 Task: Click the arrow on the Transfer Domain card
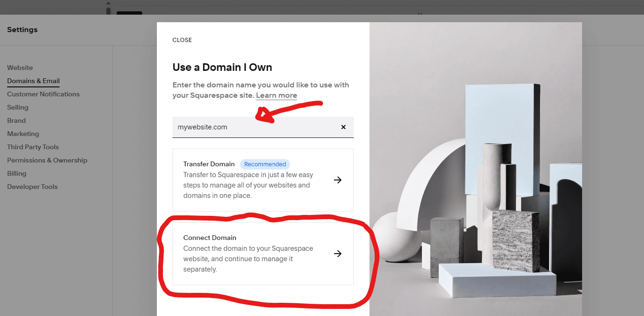coord(338,179)
